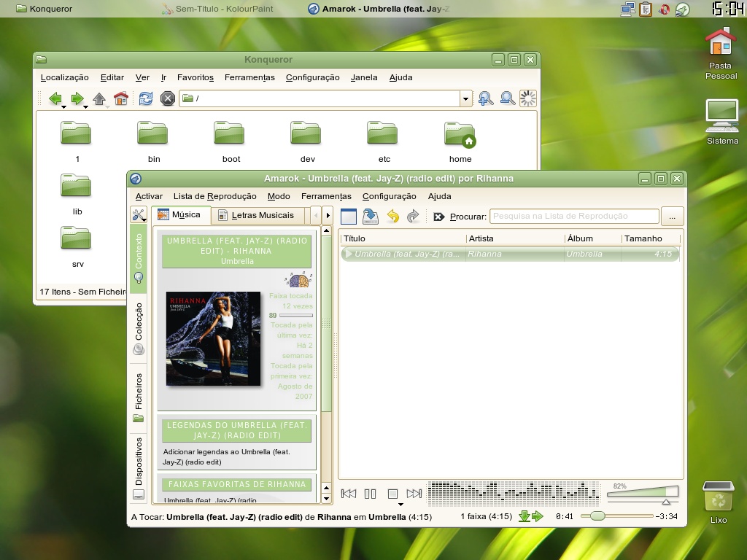The image size is (747, 560).
Task: Switch to Ficheiros sidebar tab
Action: point(139,398)
